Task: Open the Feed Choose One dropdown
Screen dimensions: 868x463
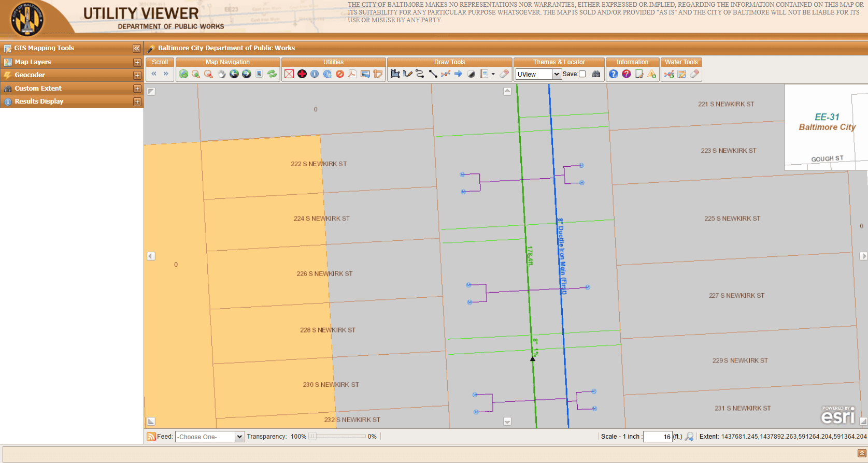Action: [x=210, y=437]
